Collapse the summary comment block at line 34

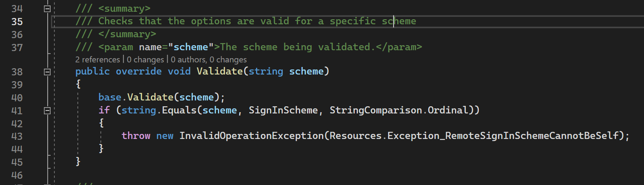pos(47,8)
